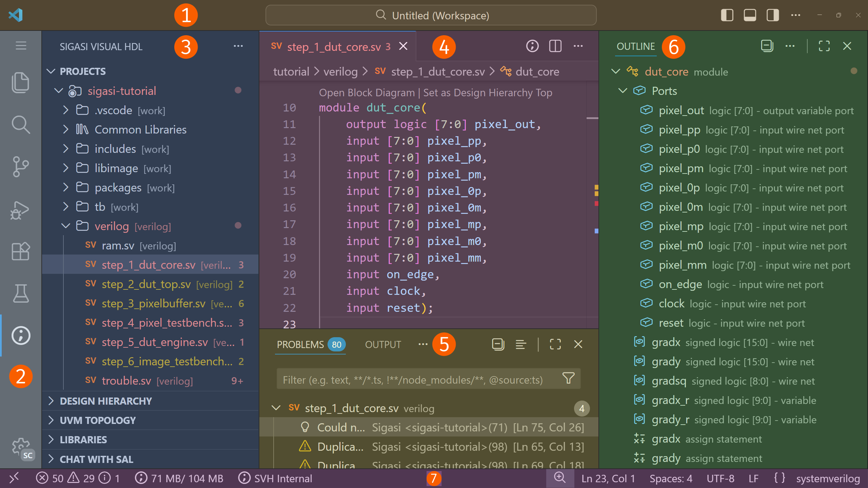Click the editor overview ruler red marker
The height and width of the screenshot is (488, 868).
(x=596, y=203)
